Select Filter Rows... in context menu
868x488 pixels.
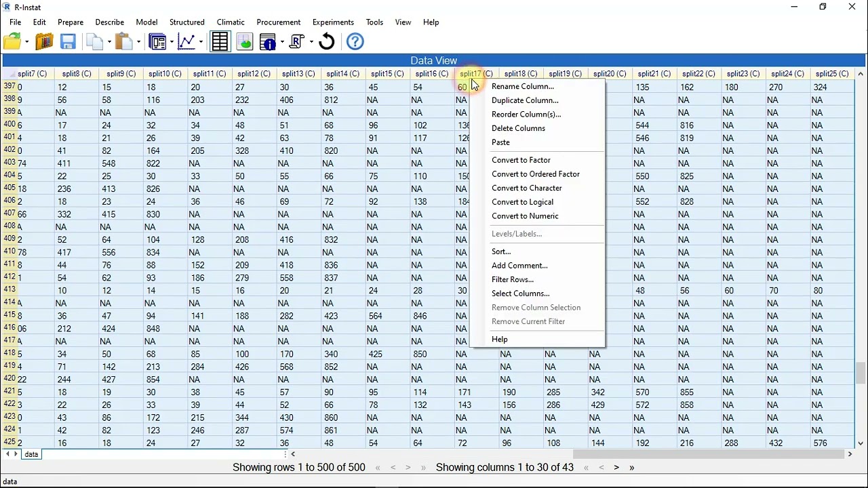513,280
